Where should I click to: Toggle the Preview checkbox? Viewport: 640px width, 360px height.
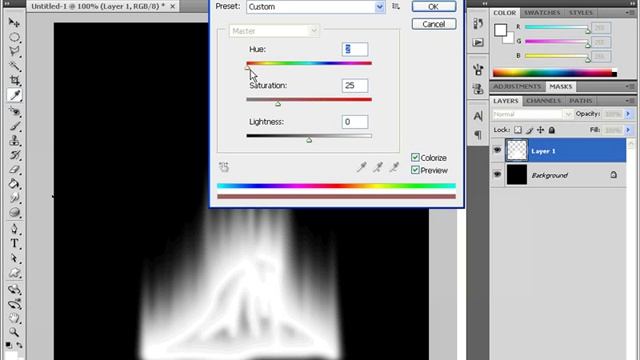(415, 170)
